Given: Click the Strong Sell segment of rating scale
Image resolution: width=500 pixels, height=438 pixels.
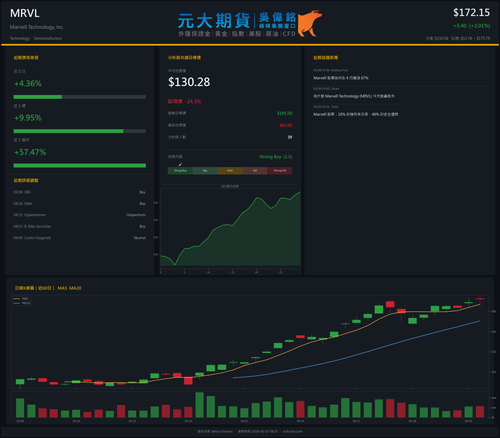Looking at the screenshot, I should pyautogui.click(x=280, y=171).
